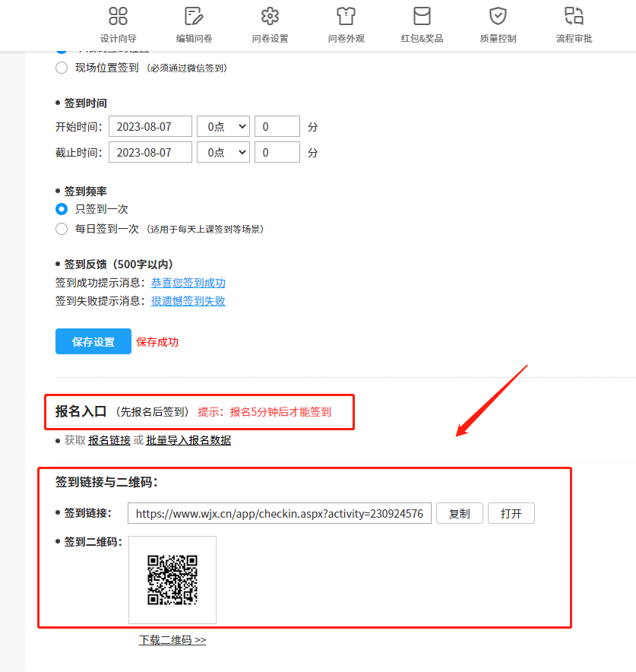Click the 签到链接 URL field
The width and height of the screenshot is (636, 672).
(279, 513)
